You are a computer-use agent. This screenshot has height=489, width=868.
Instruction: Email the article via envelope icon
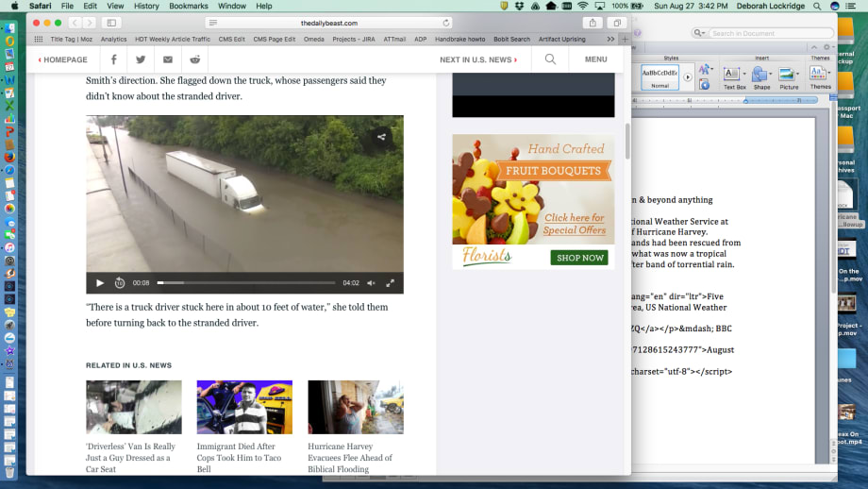[x=168, y=59]
